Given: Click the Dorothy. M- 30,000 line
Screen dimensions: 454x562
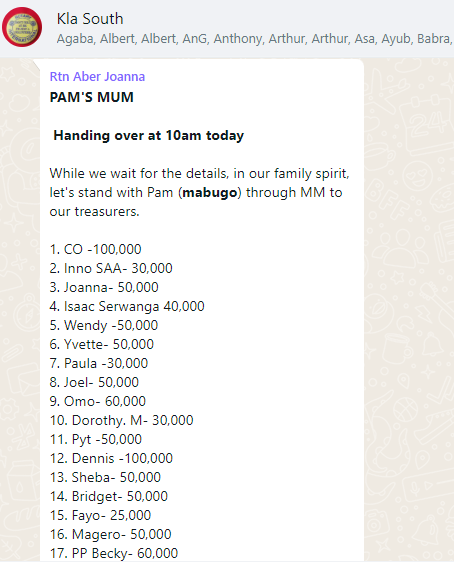Looking at the screenshot, I should (121, 420).
